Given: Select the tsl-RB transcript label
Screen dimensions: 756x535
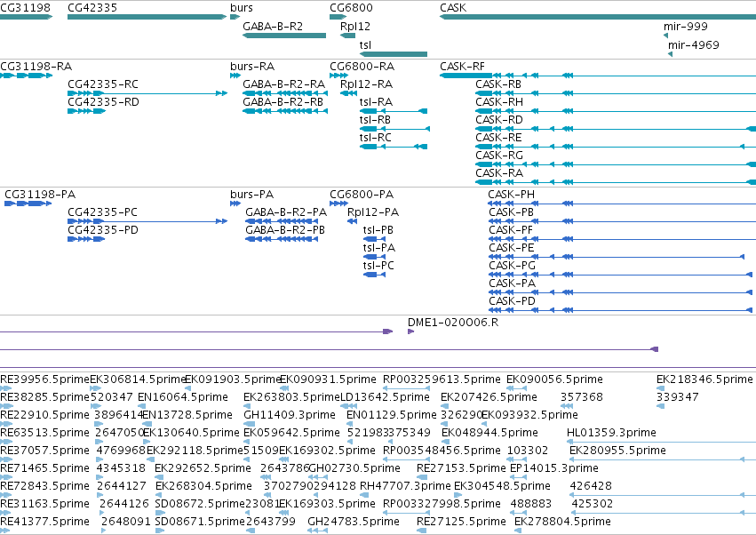Looking at the screenshot, I should (x=375, y=120).
